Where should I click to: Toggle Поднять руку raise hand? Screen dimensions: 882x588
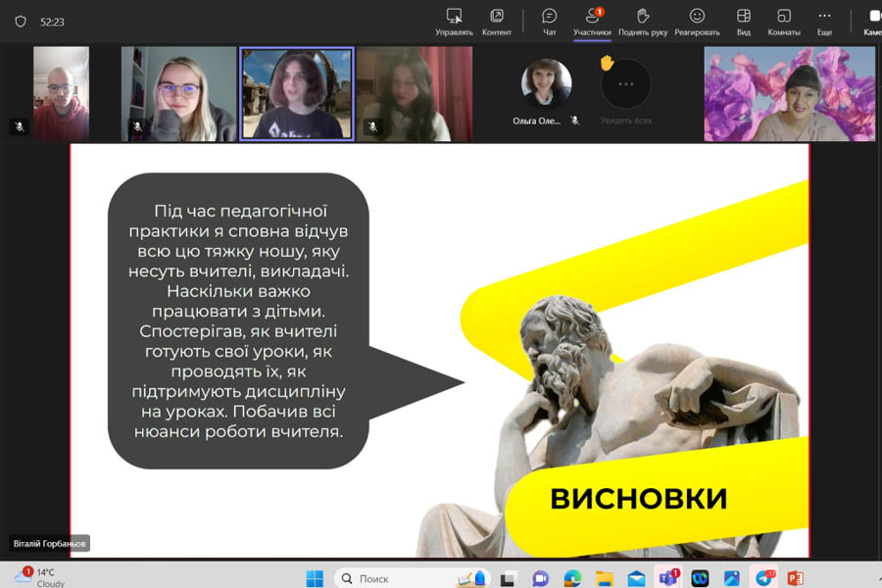tap(643, 22)
